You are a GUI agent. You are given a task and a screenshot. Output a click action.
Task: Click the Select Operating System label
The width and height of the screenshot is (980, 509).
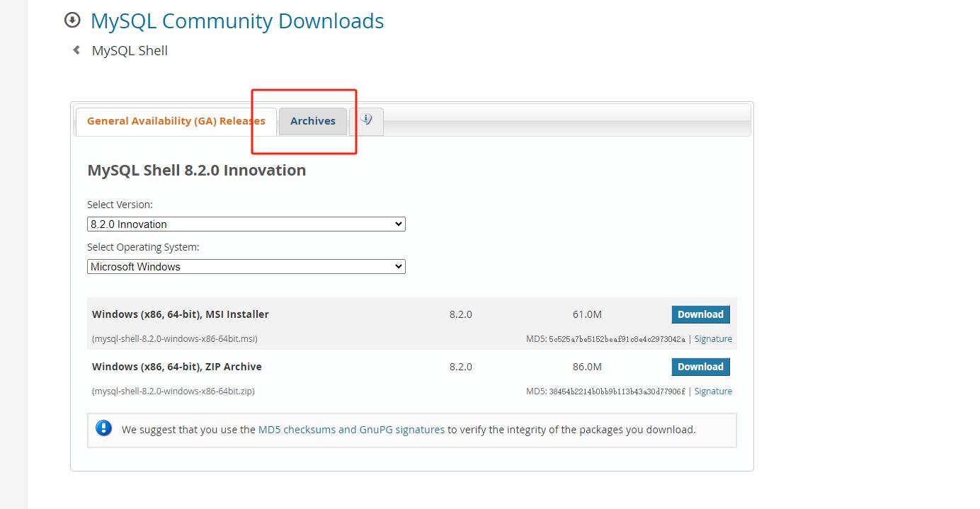click(x=143, y=247)
